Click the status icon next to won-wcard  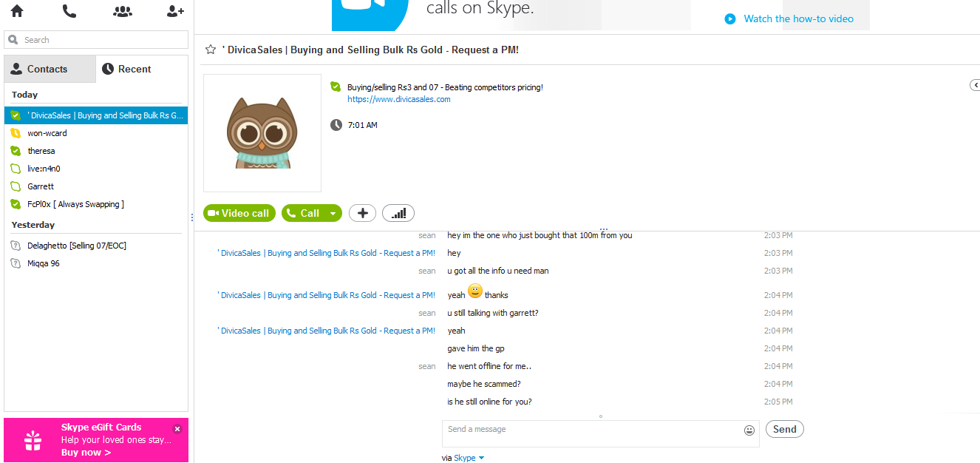(16, 133)
